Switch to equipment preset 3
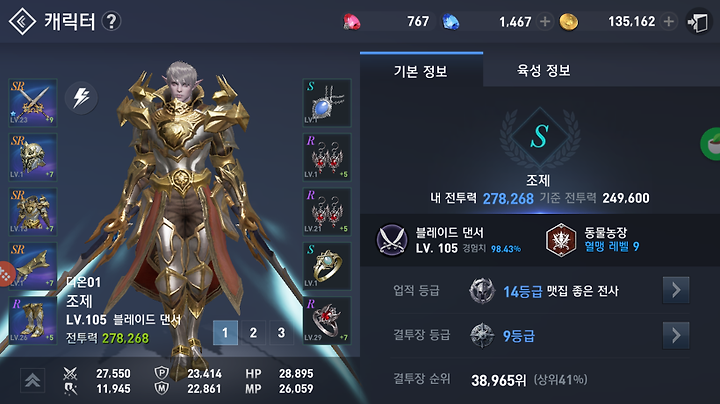Viewport: 720px width, 404px height. pos(281,332)
